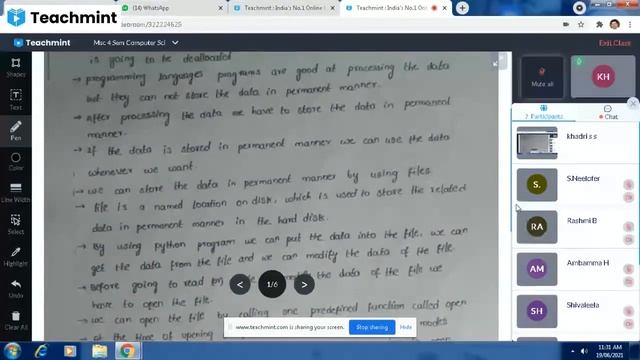Toggle microphone for Shivaleela
Viewport: 640px width, 360px height.
coord(628,311)
